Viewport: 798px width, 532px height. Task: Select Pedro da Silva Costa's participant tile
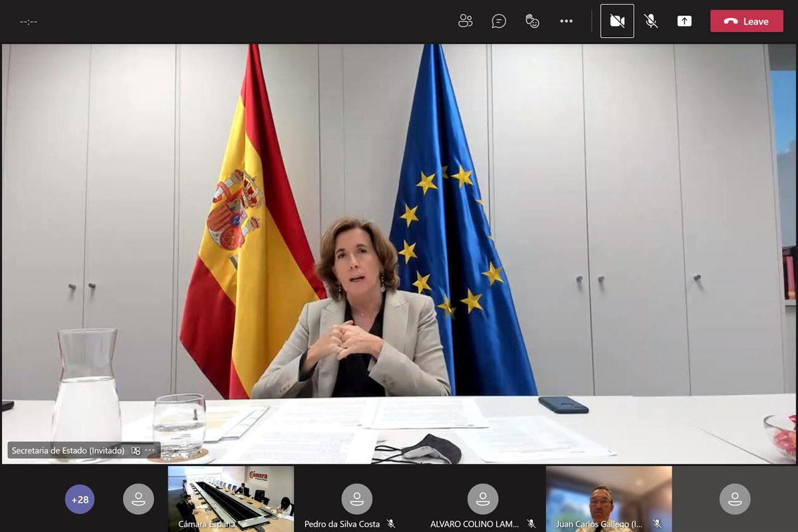(x=357, y=498)
